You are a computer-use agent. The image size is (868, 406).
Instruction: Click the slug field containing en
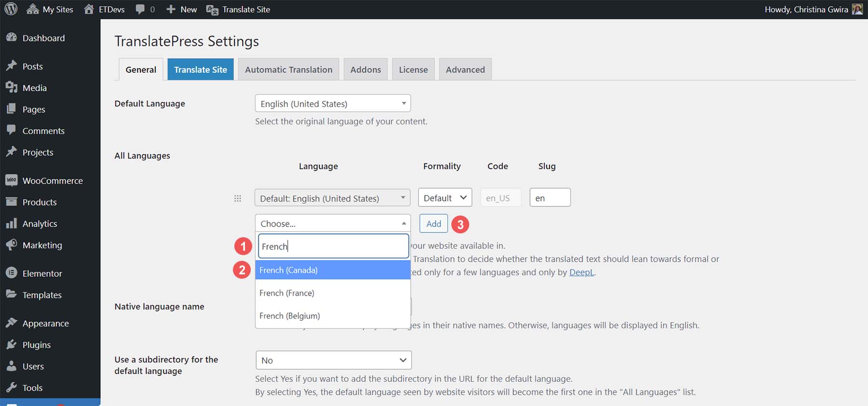(550, 198)
